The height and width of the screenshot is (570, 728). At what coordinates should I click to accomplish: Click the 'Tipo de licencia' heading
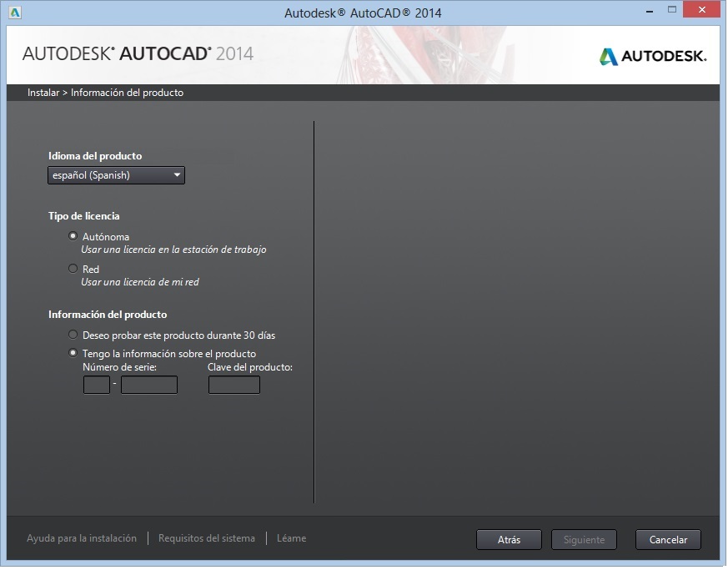84,216
